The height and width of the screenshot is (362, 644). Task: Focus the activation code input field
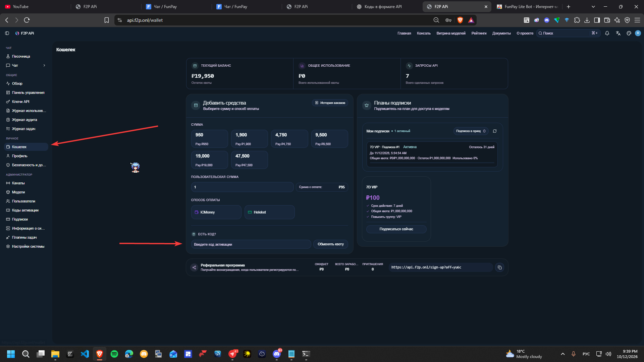[x=251, y=244]
